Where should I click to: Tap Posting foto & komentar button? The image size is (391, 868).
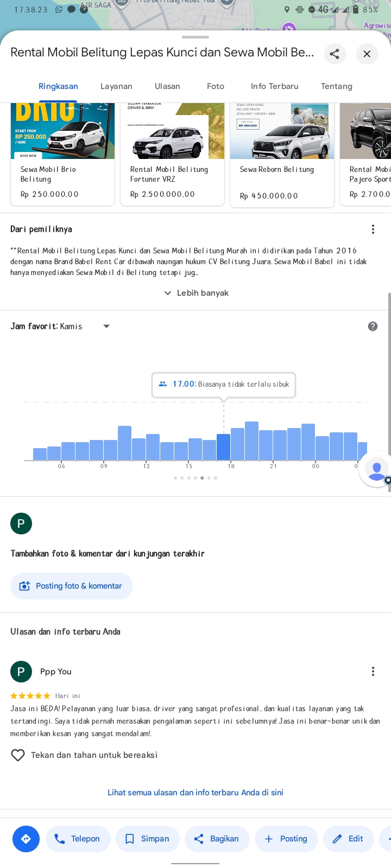[72, 586]
